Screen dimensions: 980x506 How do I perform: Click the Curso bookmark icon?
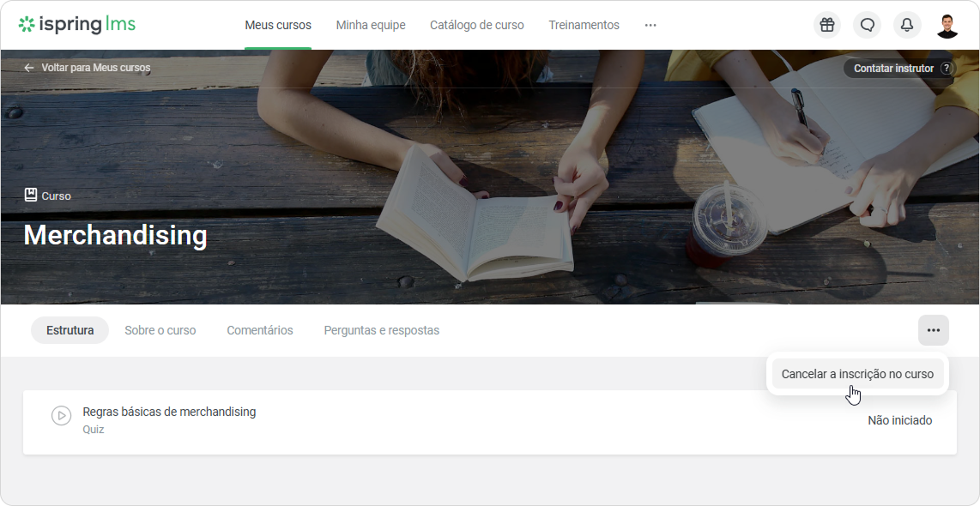coord(31,195)
